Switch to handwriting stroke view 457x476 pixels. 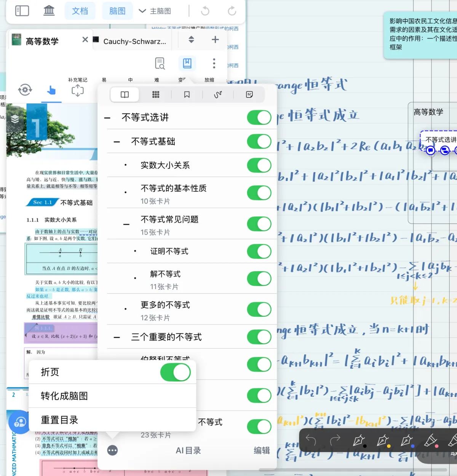(x=218, y=94)
